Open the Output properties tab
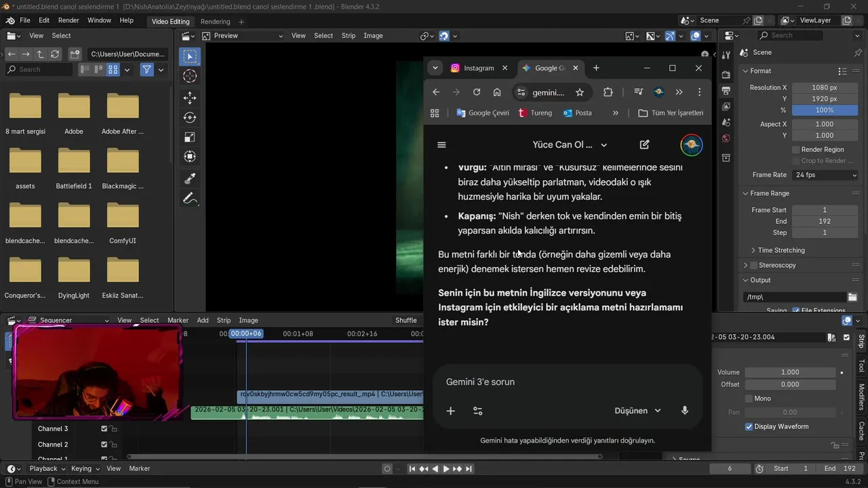This screenshot has height=488, width=868. pos(726,90)
